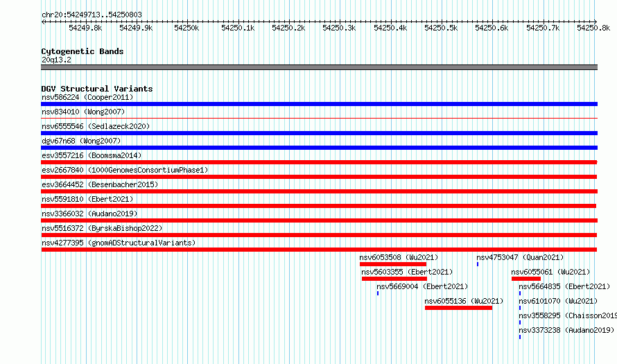
Task: Open the nsv834010 (Wong2007) label
Action: 83,112
